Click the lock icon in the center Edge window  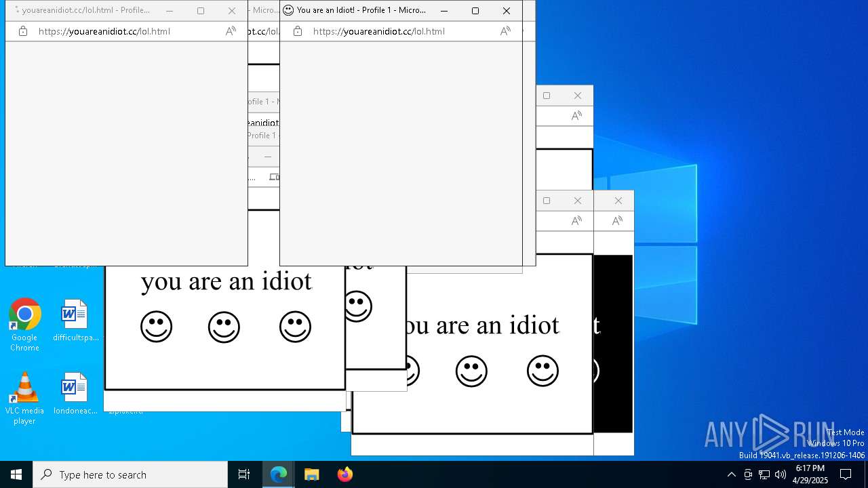tap(297, 31)
